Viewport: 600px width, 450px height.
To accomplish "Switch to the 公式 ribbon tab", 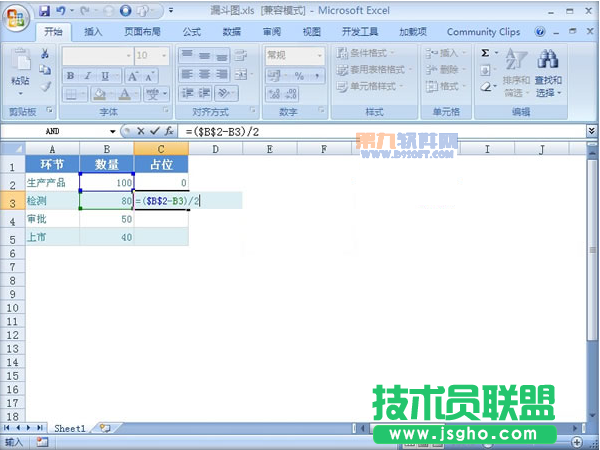I will 191,32.
